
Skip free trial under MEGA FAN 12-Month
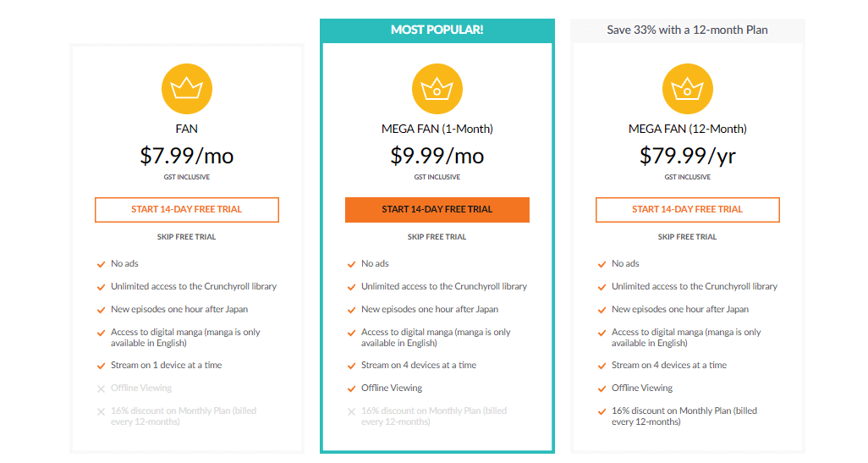688,236
